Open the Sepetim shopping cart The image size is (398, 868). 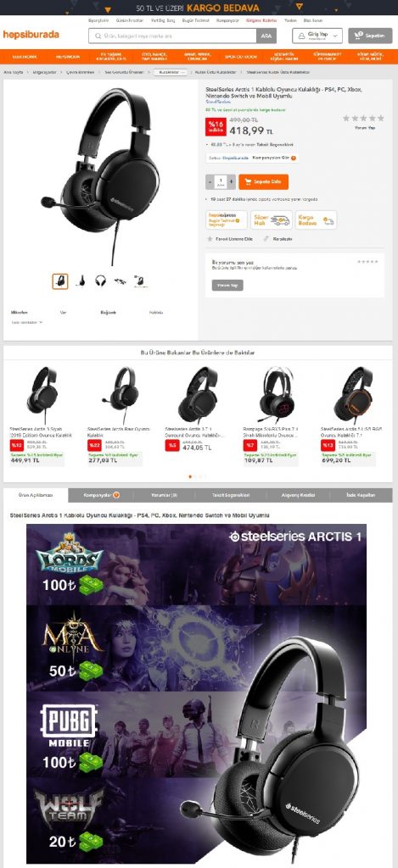pyautogui.click(x=370, y=36)
